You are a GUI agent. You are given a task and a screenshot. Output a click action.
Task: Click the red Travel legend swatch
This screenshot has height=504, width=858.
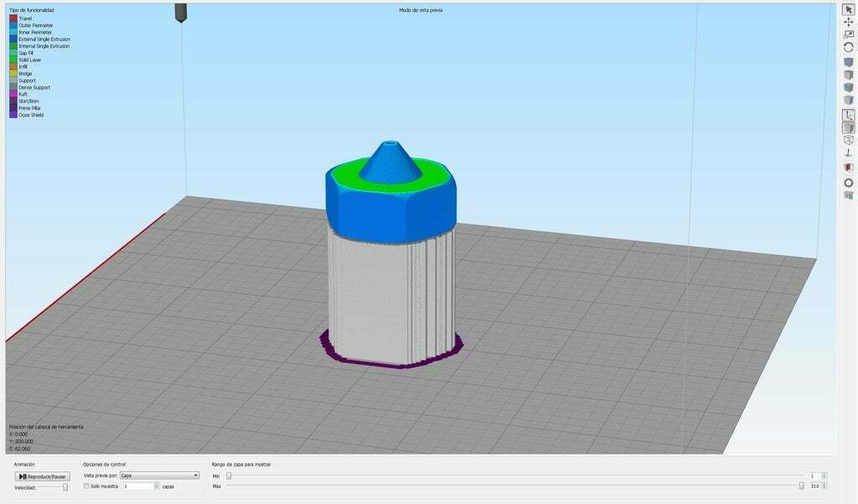[13, 18]
